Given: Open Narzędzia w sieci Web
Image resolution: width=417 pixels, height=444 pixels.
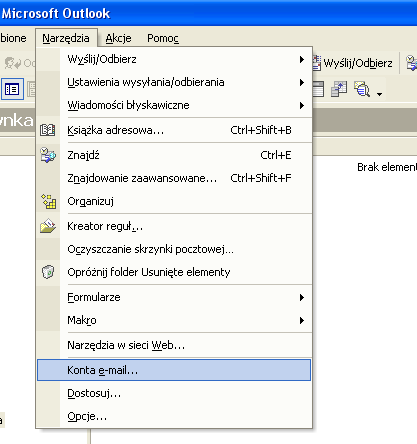Looking at the screenshot, I should 174,345.
